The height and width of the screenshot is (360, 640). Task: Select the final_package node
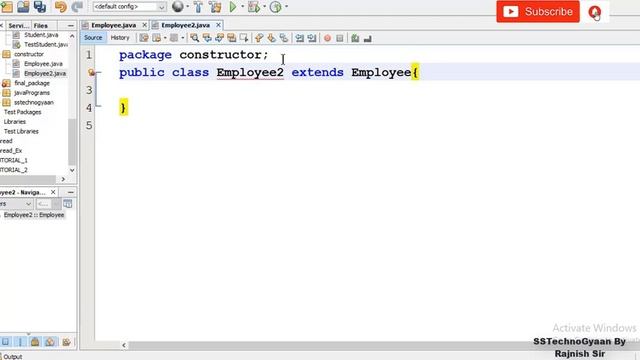click(x=32, y=83)
